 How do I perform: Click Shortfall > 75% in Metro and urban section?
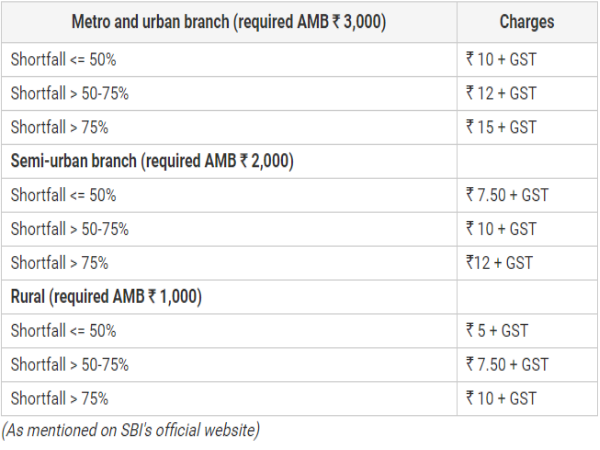(60, 127)
